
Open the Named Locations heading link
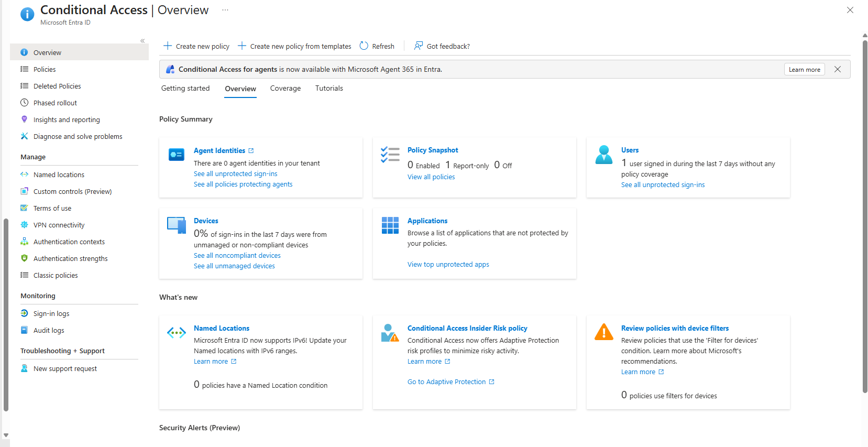pos(222,328)
